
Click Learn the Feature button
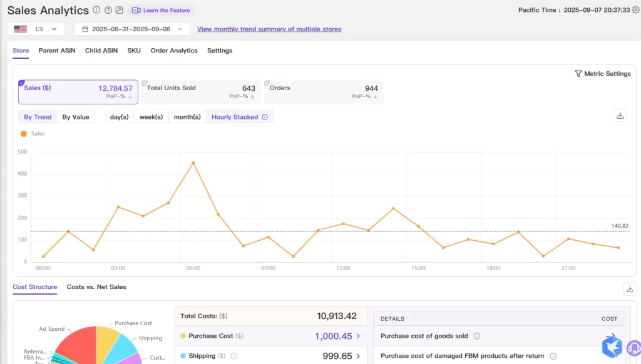click(x=161, y=10)
